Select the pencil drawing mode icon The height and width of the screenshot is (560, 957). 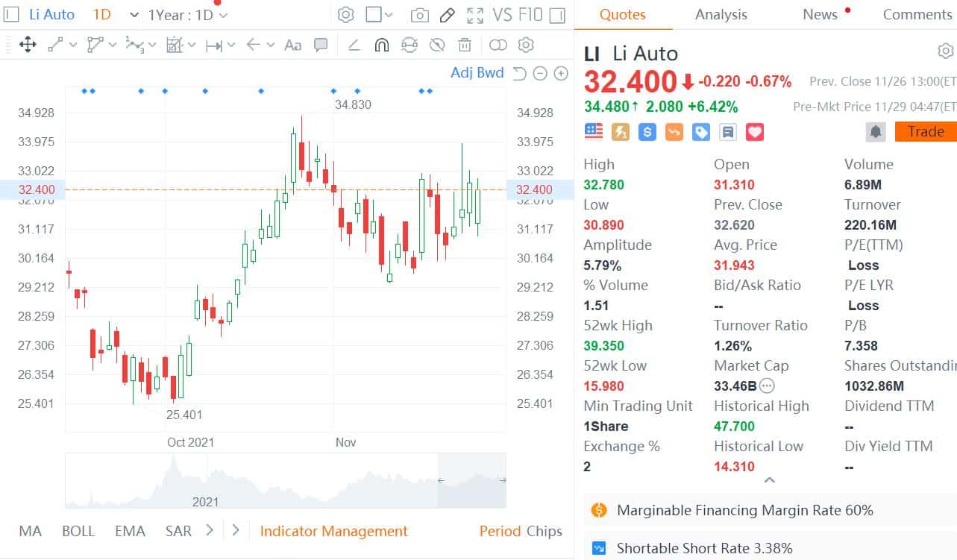click(x=447, y=13)
